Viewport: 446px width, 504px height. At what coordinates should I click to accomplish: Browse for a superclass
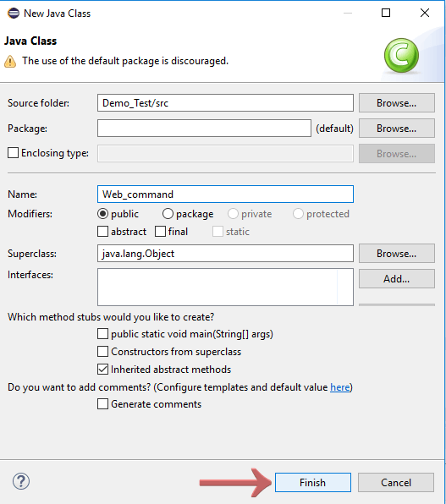pyautogui.click(x=396, y=254)
